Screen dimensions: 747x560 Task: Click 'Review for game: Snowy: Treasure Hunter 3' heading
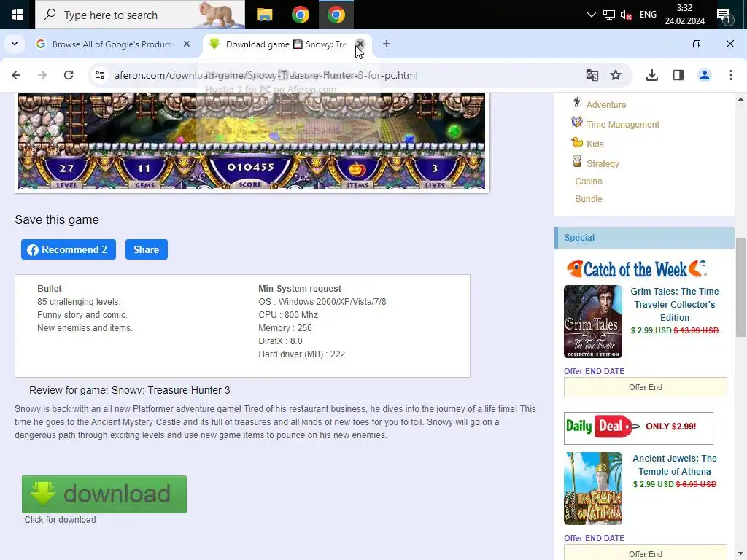coord(130,391)
